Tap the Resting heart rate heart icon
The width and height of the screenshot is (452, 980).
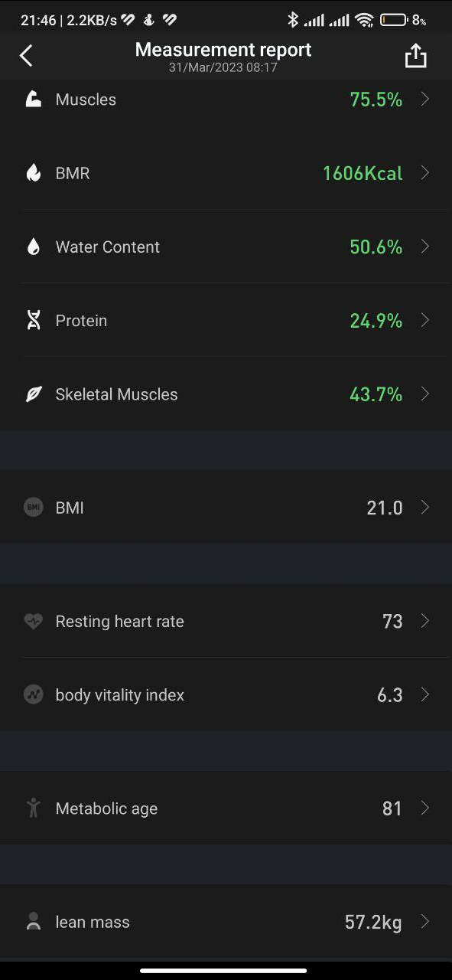(x=33, y=621)
